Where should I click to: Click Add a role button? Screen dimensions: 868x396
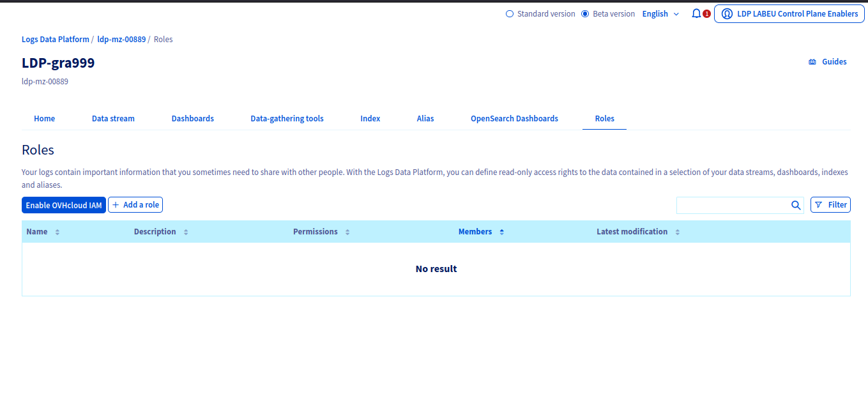point(135,205)
